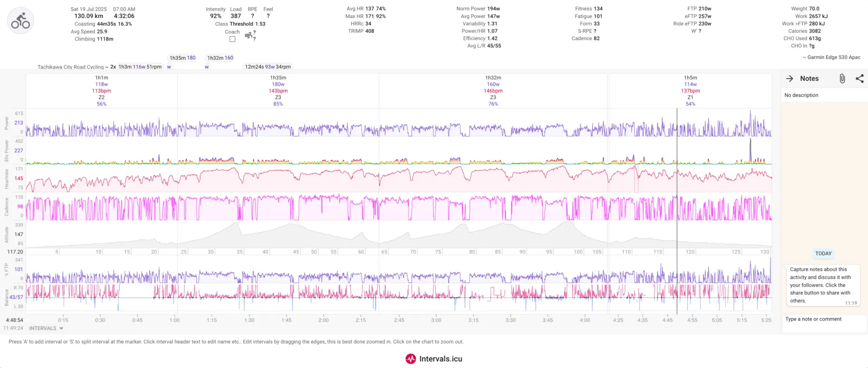Click the 1h1m 118w Z2 interval header
Image resolution: width=868 pixels, height=368 pixels.
(102, 90)
